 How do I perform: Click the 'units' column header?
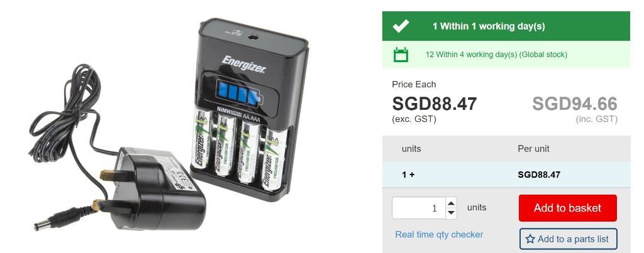[x=411, y=149]
